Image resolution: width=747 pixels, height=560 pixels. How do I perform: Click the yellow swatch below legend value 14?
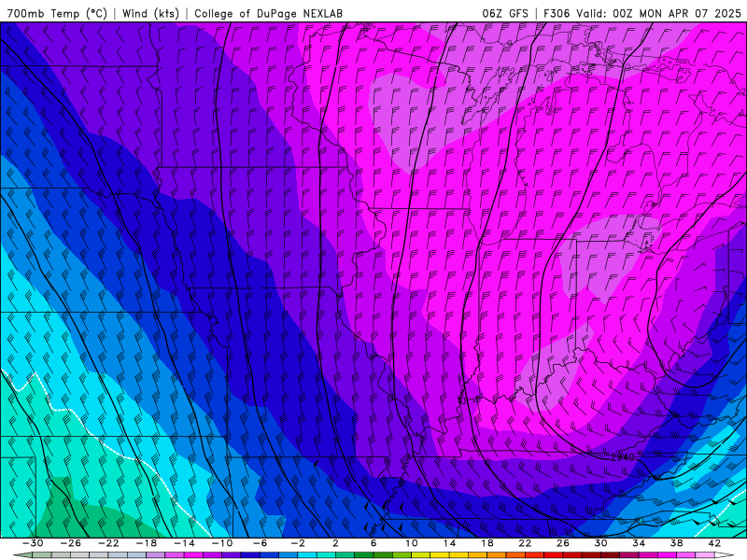coord(440,555)
